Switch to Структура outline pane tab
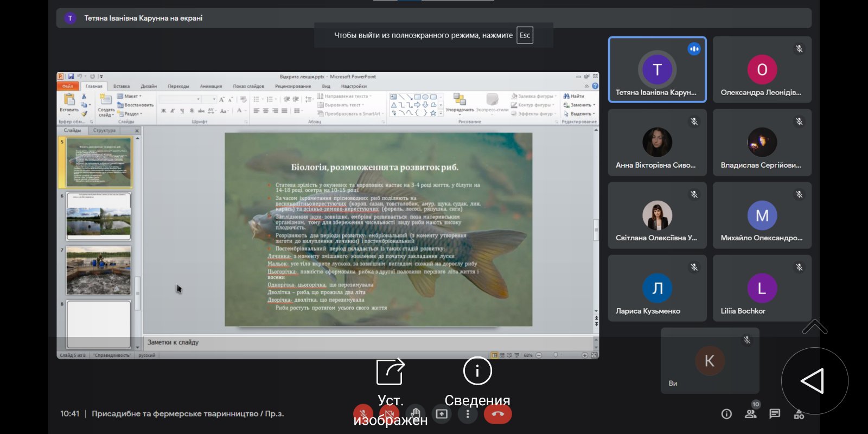The image size is (868, 434). tap(104, 130)
